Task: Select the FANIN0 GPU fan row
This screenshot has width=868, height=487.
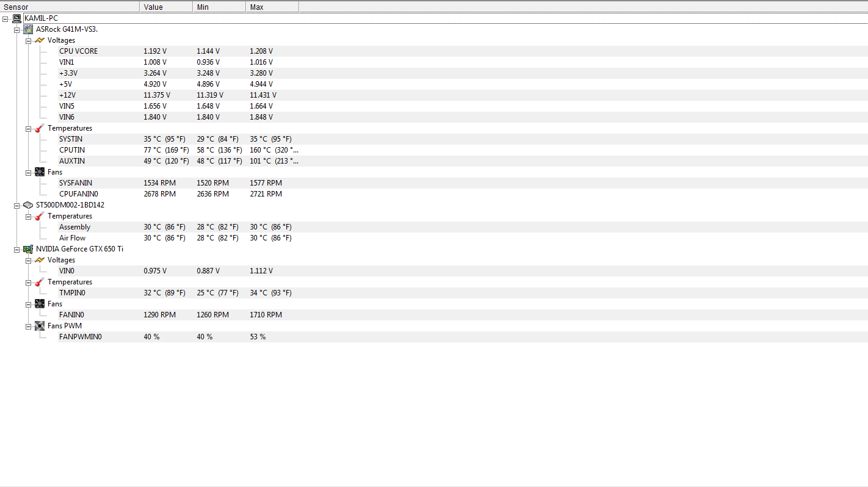Action: (463, 315)
